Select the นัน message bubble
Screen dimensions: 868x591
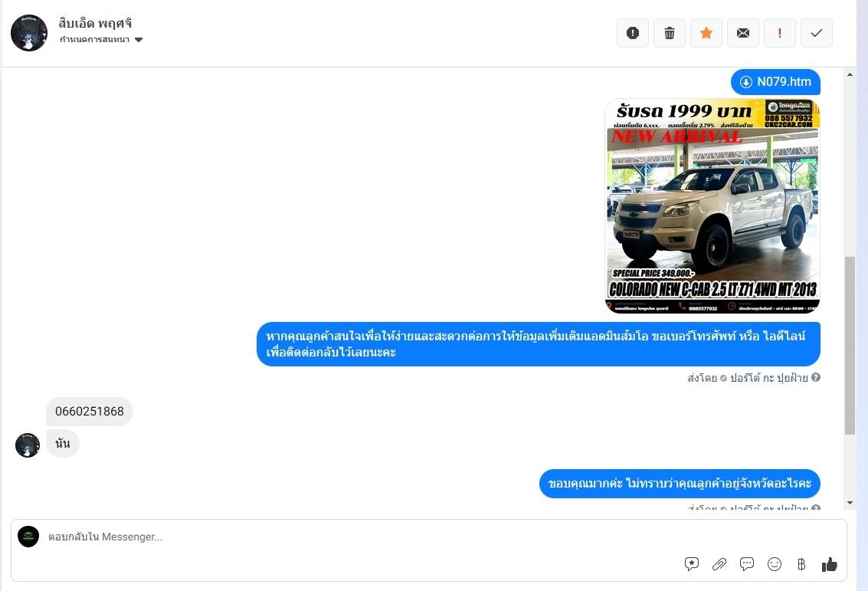63,444
